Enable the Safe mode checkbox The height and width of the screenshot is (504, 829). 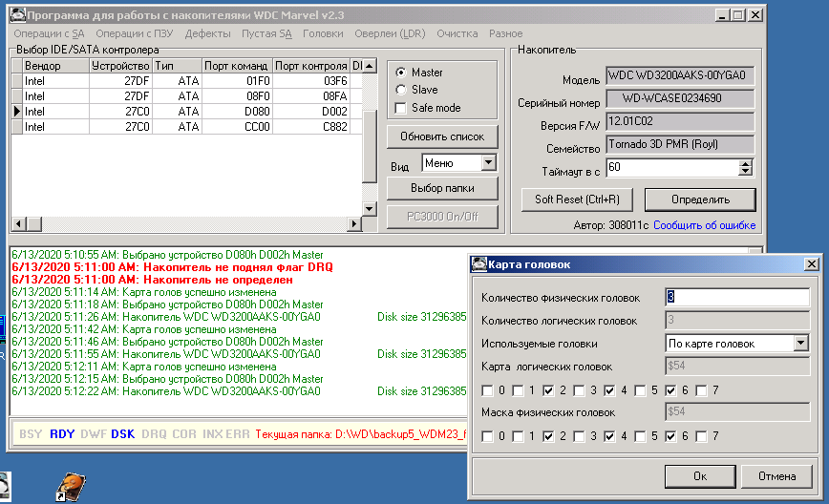[x=401, y=108]
